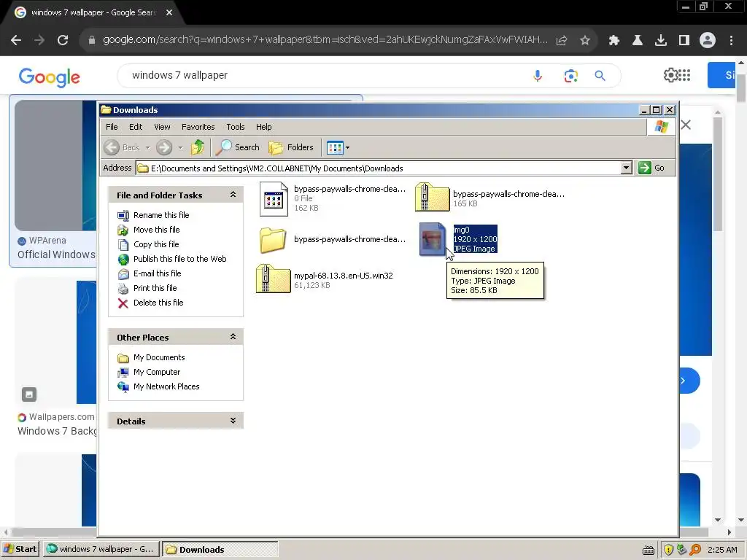Click security shield tray icon
The image size is (747, 560).
tap(668, 550)
